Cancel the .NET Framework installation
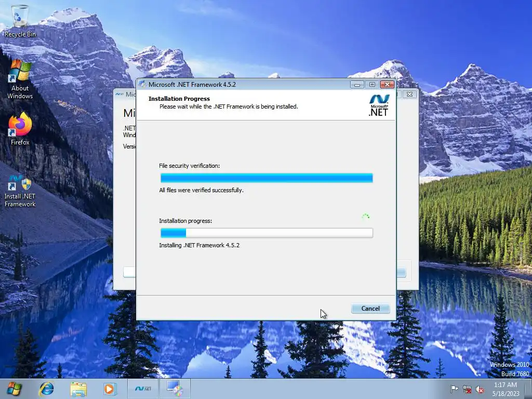 370,309
